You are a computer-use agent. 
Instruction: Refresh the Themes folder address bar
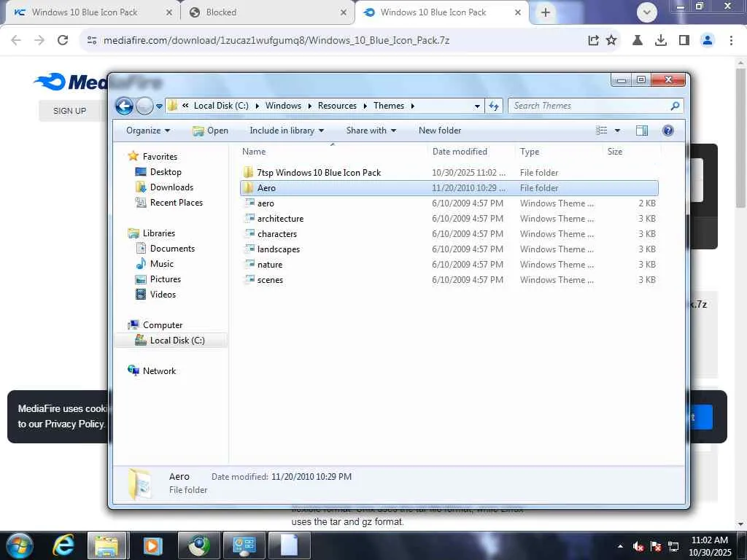point(494,106)
